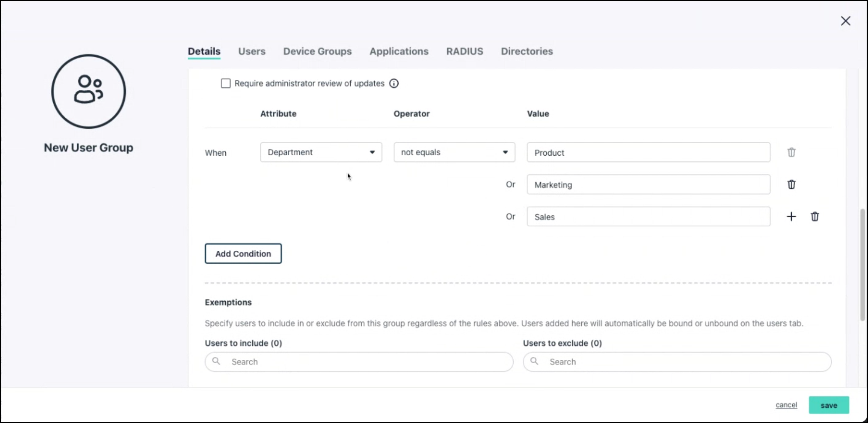Click the cancel link

coord(786,405)
